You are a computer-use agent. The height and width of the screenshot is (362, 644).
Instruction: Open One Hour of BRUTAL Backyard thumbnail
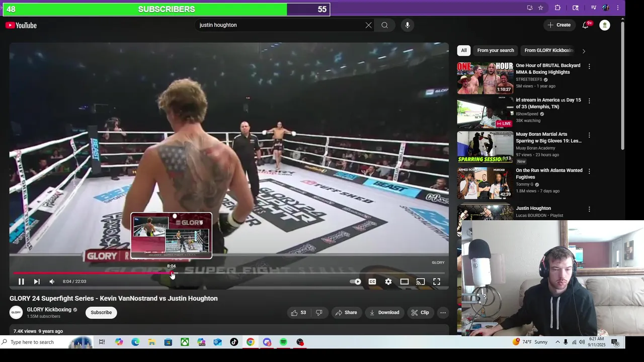485,78
